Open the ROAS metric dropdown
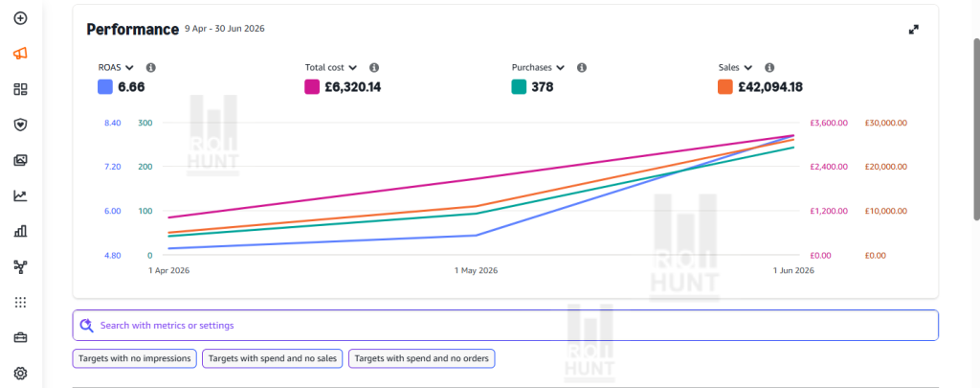The image size is (980, 388). click(116, 68)
